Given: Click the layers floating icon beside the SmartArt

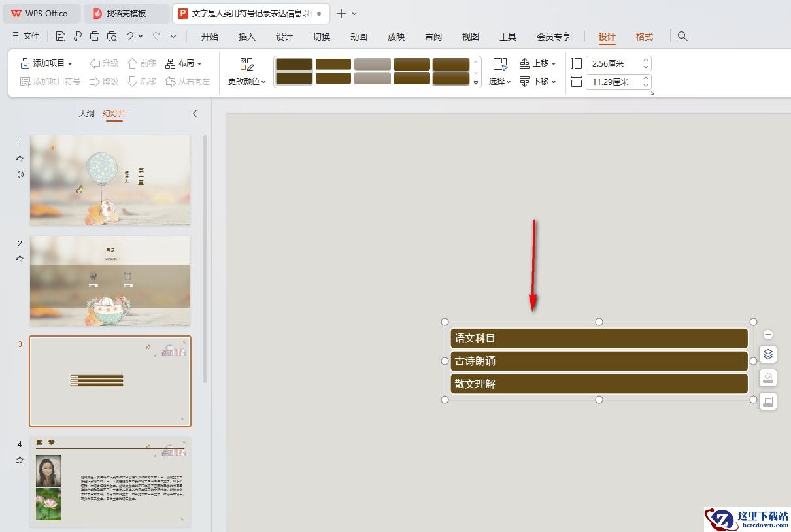Looking at the screenshot, I should pos(768,354).
